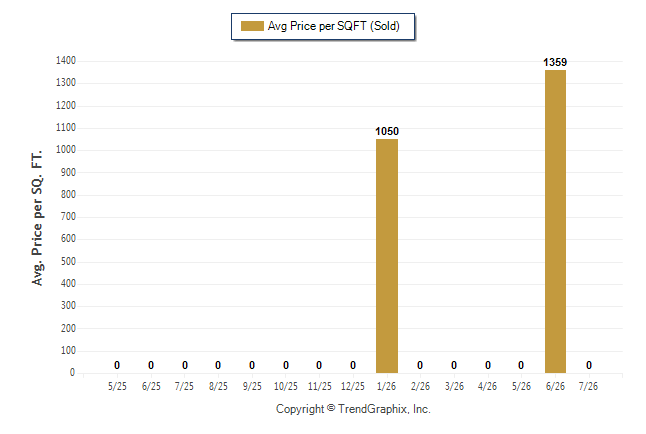Click the 1/26 x-axis label

click(x=386, y=386)
